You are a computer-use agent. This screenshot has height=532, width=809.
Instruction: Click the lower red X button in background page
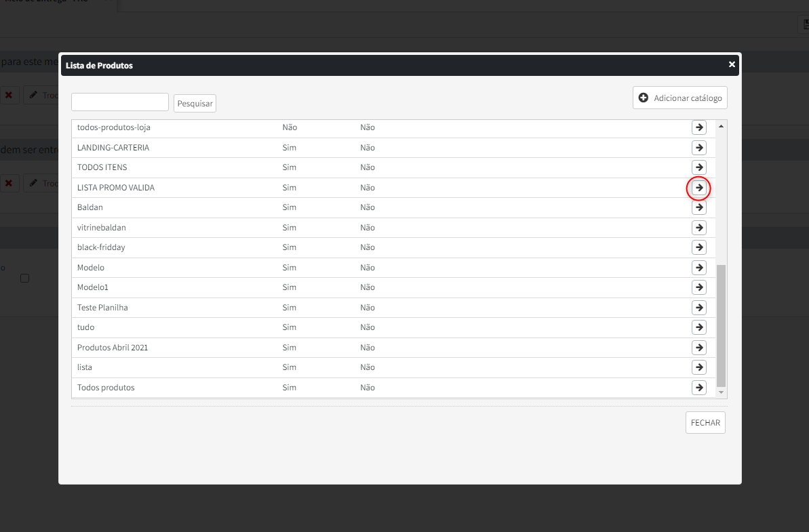[9, 183]
